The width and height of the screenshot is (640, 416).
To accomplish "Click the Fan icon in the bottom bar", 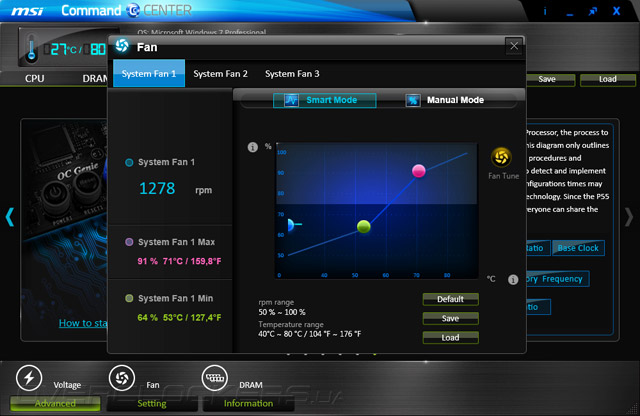I will coord(122,378).
